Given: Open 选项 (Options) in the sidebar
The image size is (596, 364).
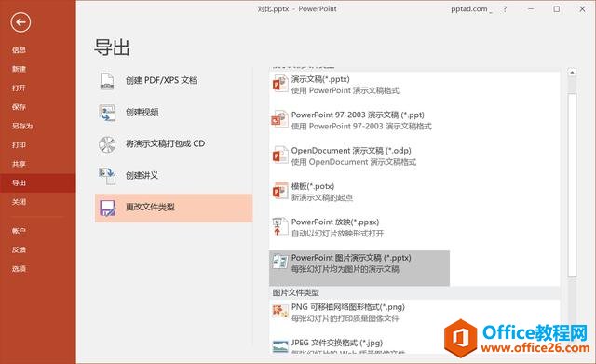Looking at the screenshot, I should 19,269.
